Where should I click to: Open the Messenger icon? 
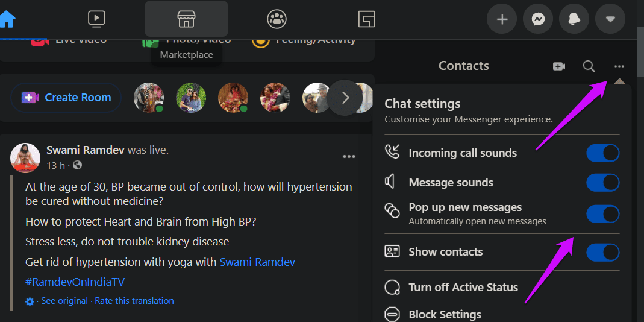(x=538, y=19)
